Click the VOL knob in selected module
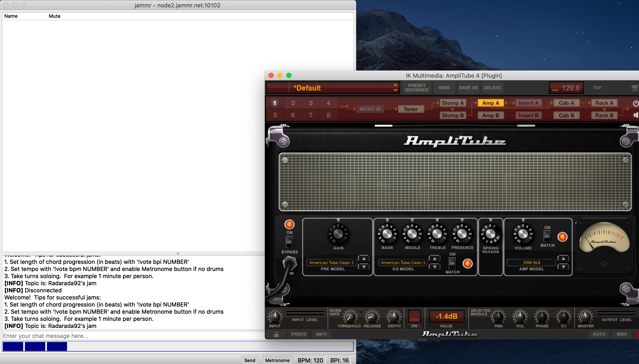The height and width of the screenshot is (364, 639). 520,317
